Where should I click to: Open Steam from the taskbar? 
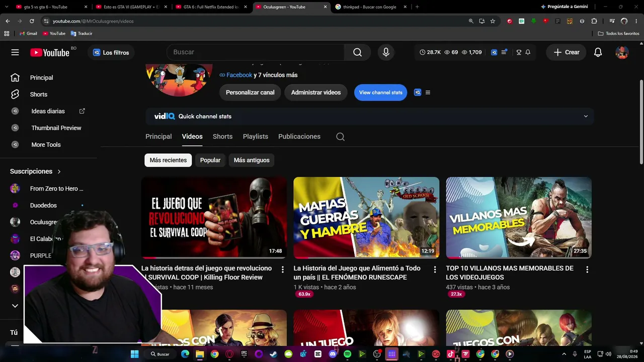tap(273, 354)
